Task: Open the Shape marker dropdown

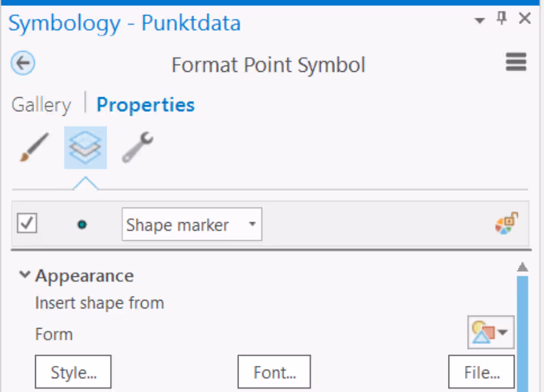Action: (192, 224)
